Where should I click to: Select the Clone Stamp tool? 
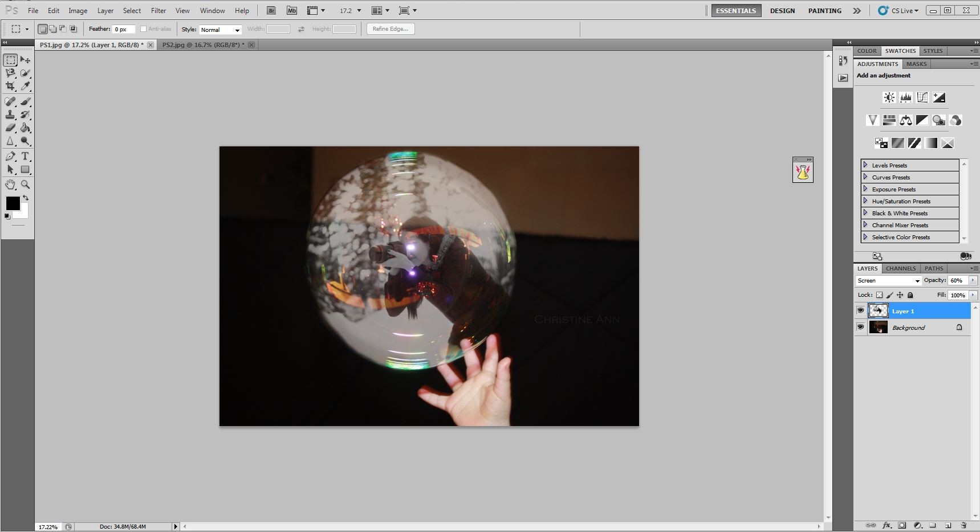(10, 114)
